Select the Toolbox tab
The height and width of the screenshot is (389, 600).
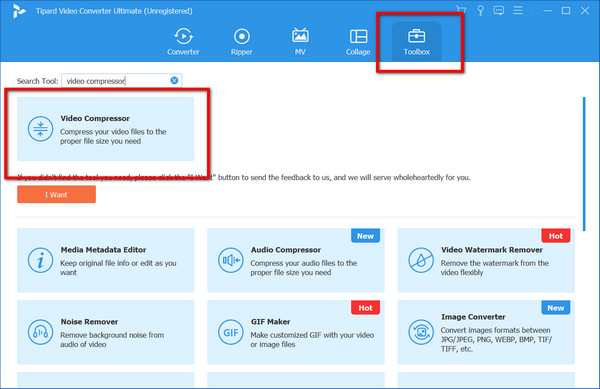click(x=416, y=42)
